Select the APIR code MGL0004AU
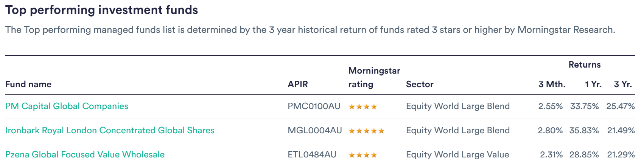The height and width of the screenshot is (168, 644). point(315,130)
